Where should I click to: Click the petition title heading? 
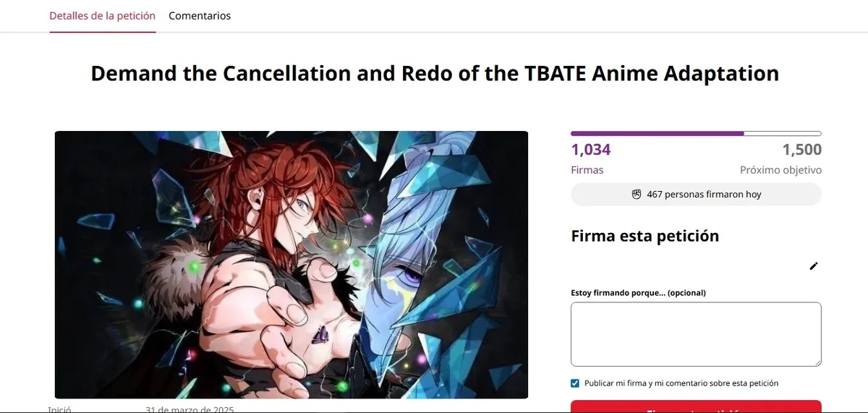click(x=435, y=73)
